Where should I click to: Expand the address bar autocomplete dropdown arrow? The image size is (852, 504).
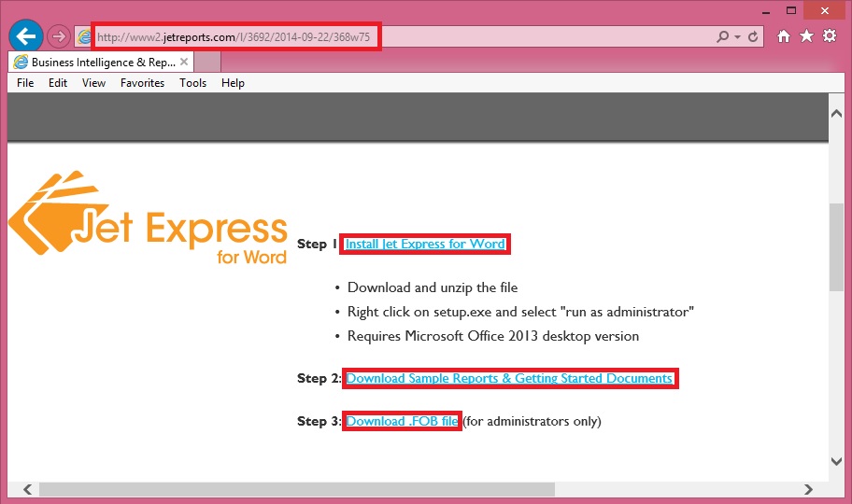[737, 36]
